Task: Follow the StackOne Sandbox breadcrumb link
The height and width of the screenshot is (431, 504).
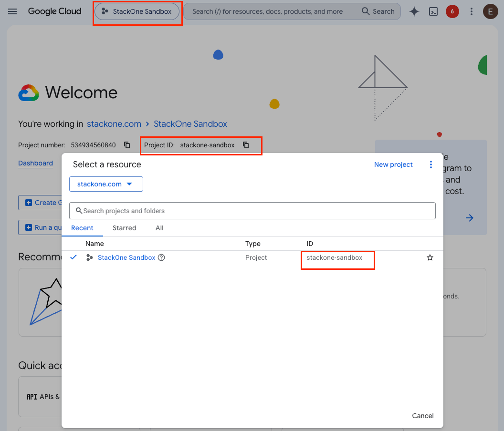Action: click(x=190, y=124)
